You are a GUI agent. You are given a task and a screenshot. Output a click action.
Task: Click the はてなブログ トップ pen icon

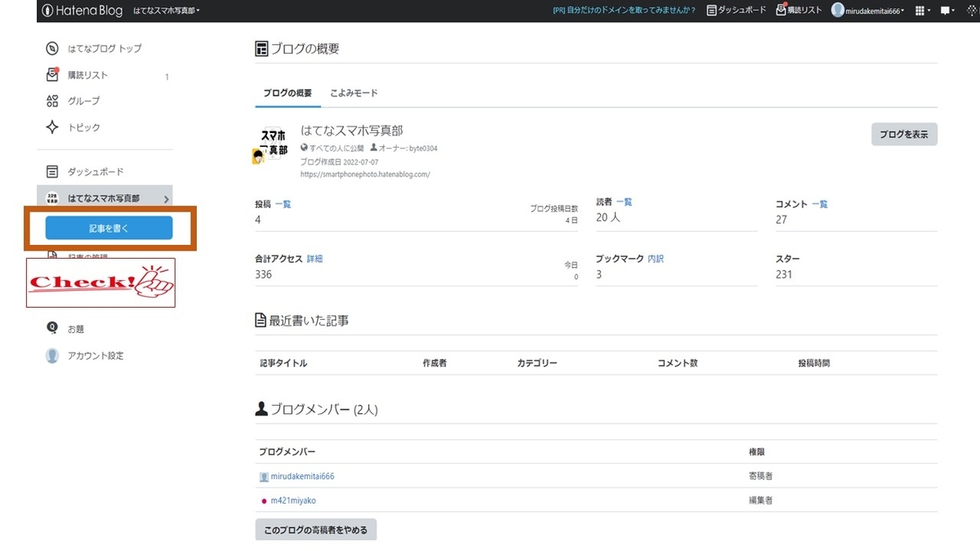coord(52,48)
